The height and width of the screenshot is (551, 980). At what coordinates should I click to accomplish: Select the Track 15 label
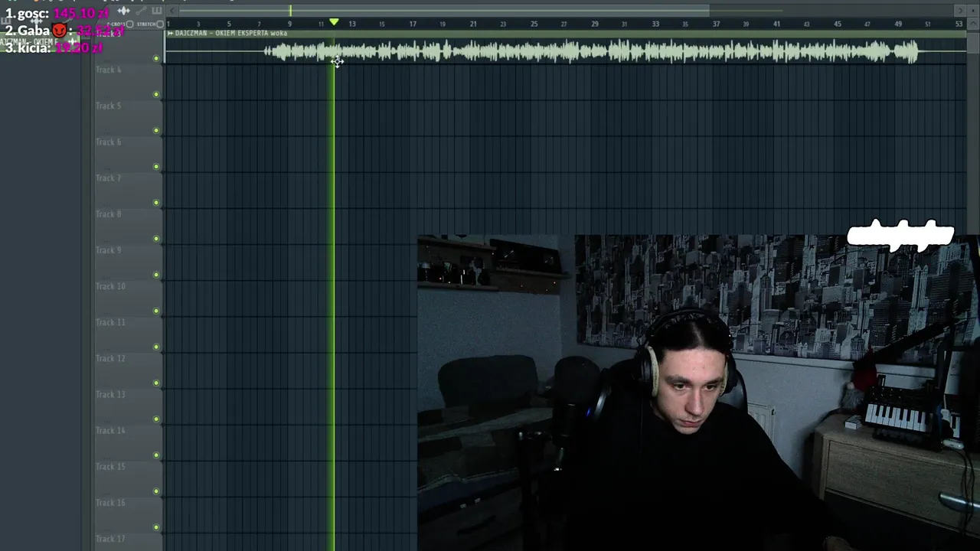click(x=110, y=466)
